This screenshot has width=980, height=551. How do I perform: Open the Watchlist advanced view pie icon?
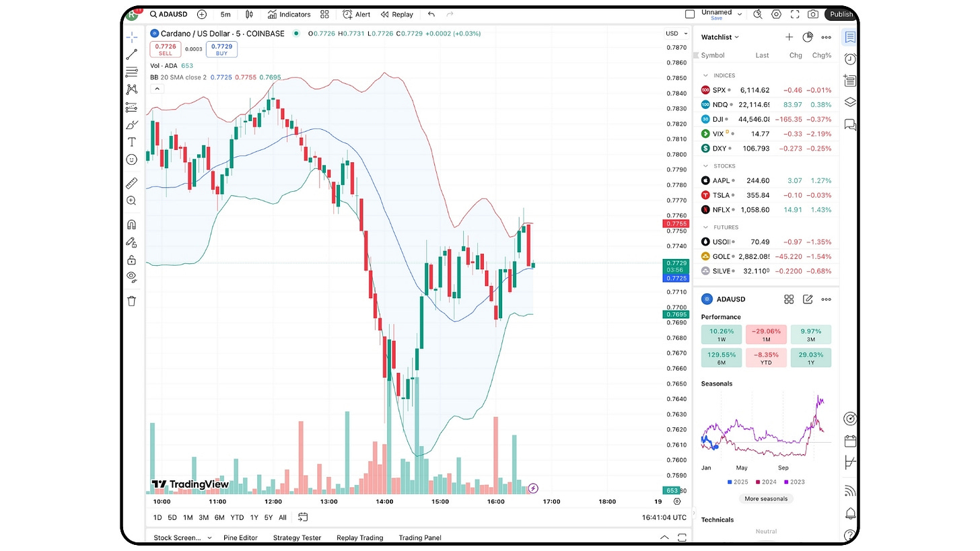[808, 37]
